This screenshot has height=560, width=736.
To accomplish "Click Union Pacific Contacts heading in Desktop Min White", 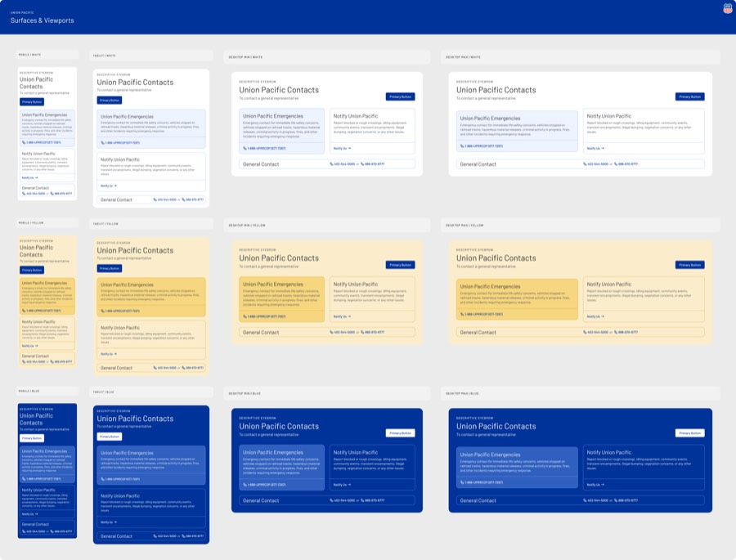I will 279,90.
